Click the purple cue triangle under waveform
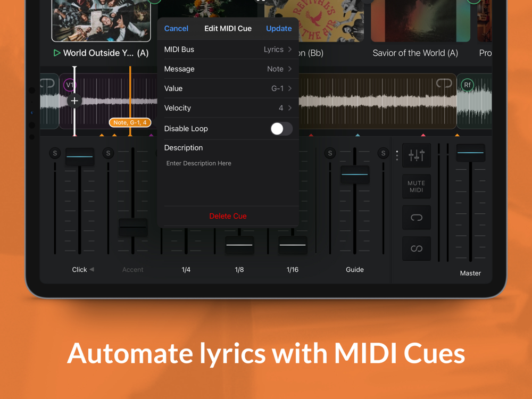This screenshot has width=532, height=399. [x=151, y=135]
